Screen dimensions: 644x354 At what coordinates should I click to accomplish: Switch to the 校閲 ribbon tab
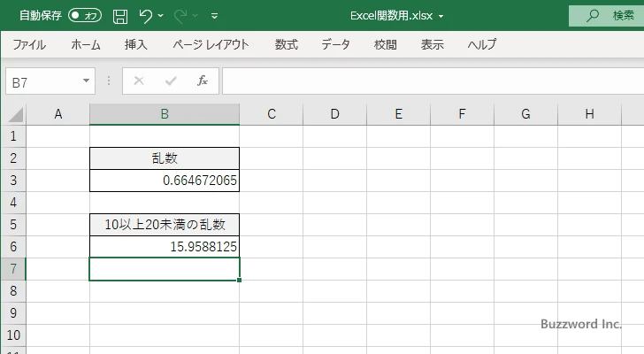(386, 44)
